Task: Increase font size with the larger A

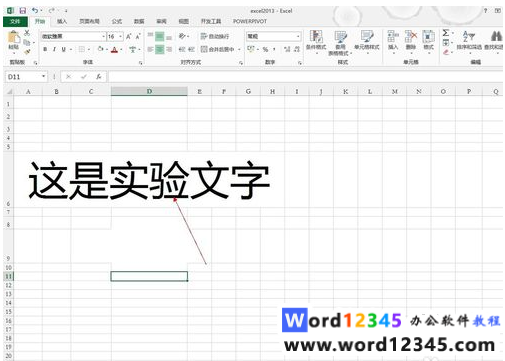Action: point(129,36)
